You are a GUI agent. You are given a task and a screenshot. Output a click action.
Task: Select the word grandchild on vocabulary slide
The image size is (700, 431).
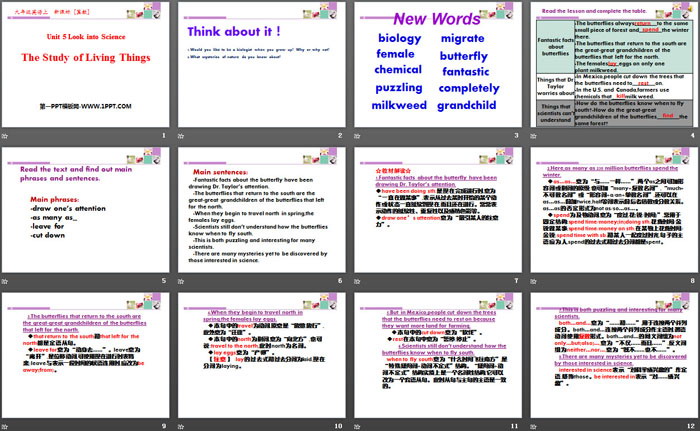pyautogui.click(x=467, y=103)
